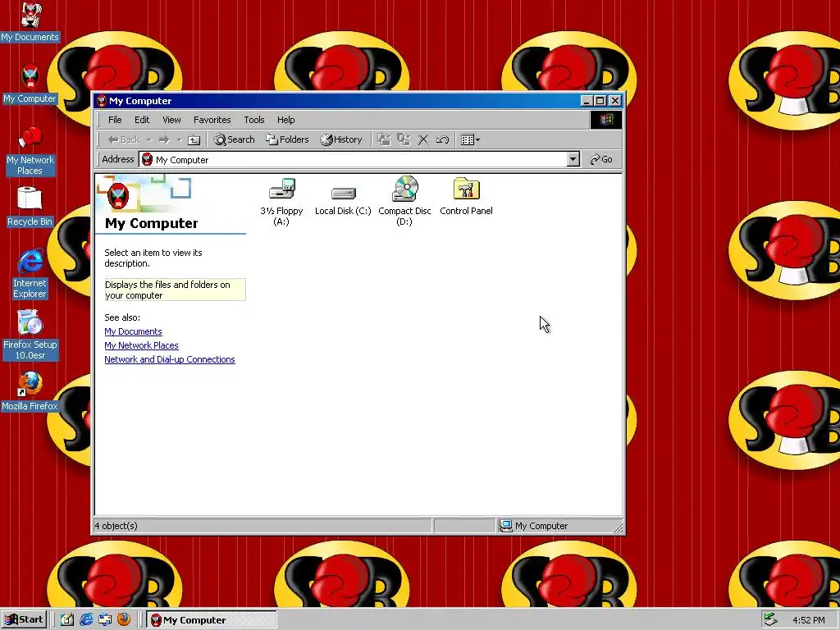This screenshot has height=630, width=840.
Task: Launch Internet Explorer from quick launch
Action: pyautogui.click(x=86, y=620)
